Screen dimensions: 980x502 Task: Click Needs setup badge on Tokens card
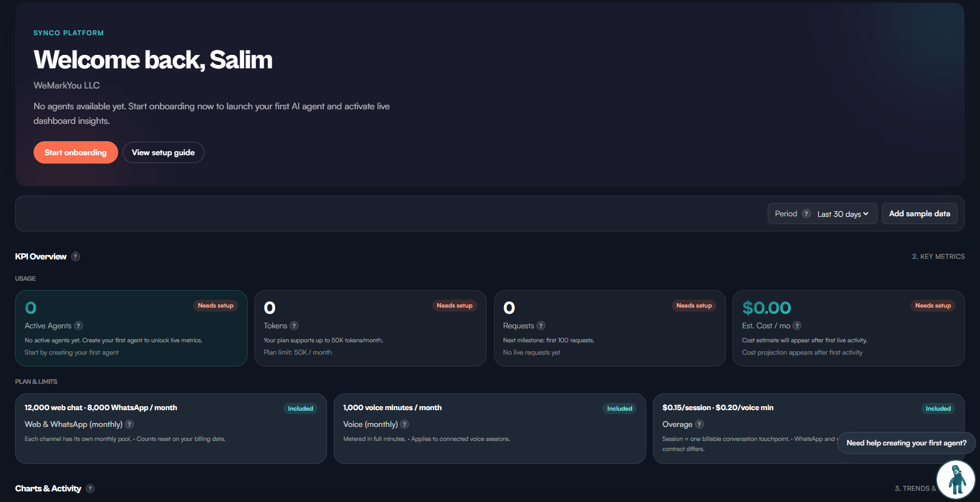455,305
